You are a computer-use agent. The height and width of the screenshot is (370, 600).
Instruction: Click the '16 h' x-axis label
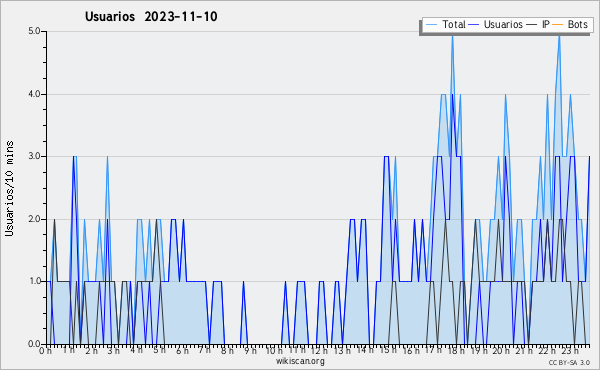click(411, 351)
